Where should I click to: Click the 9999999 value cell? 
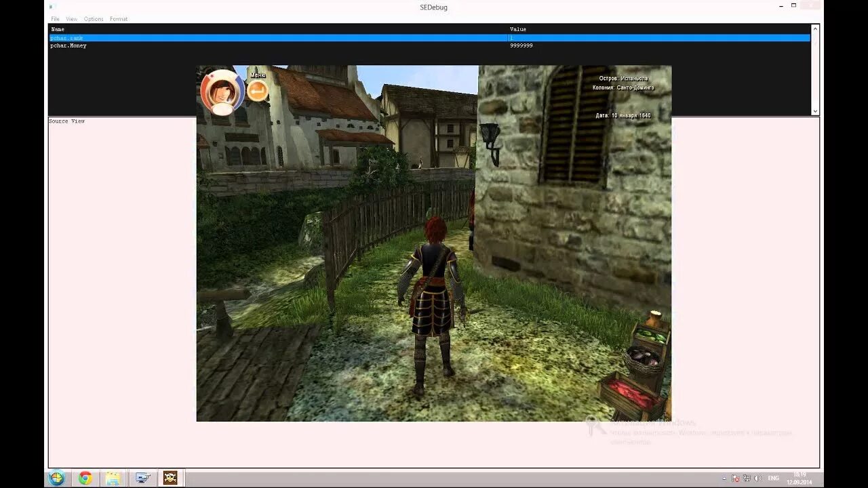pyautogui.click(x=521, y=45)
